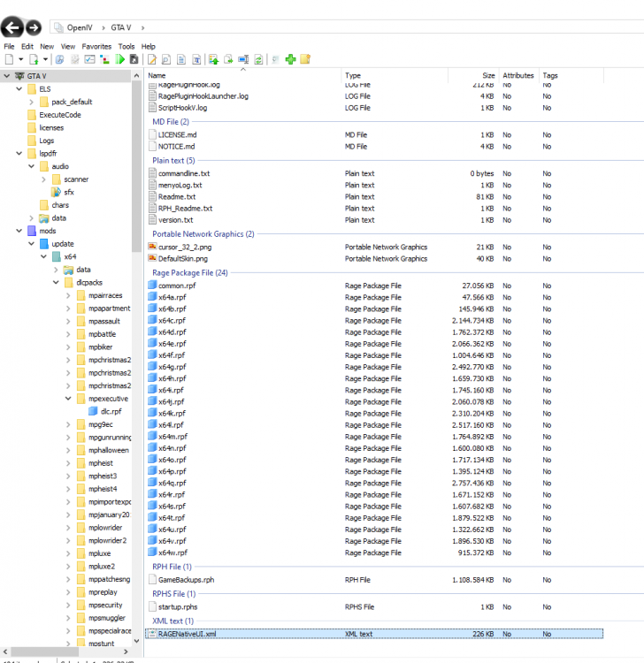Sort by the Type column header
Screen dimensions: 644x663
point(395,76)
